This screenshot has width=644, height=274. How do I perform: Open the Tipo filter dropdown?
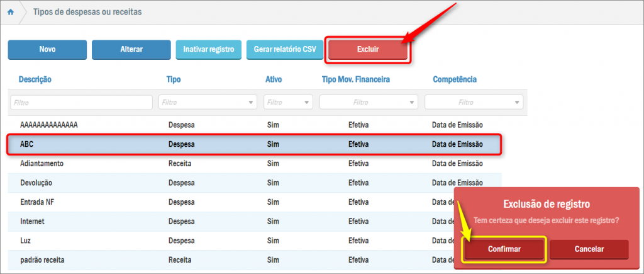[208, 102]
